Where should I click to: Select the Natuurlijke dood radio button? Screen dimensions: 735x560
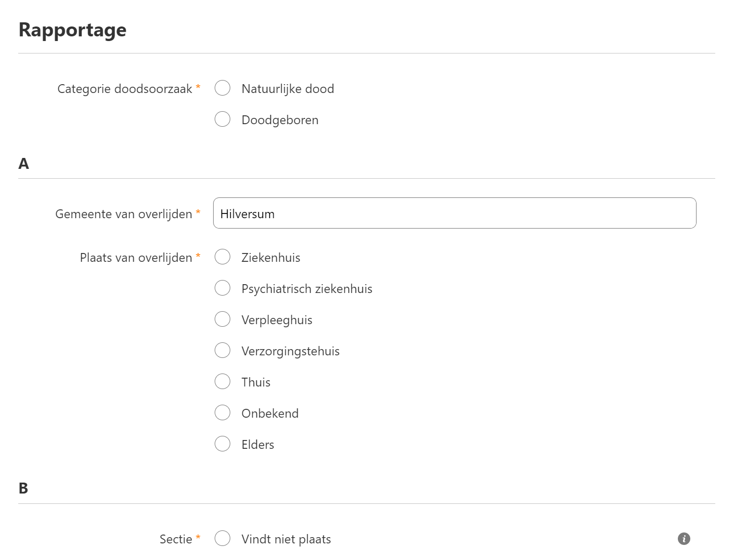222,88
